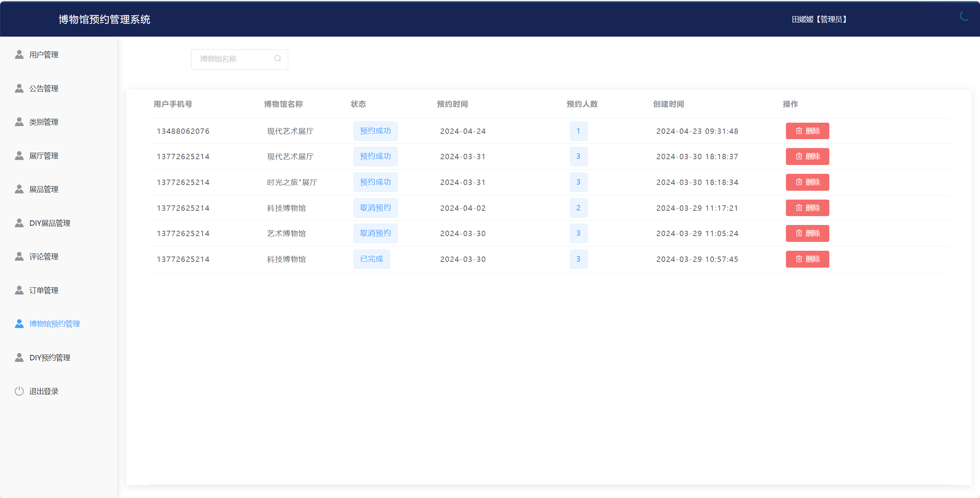This screenshot has width=980, height=498.
Task: Open DIY展品管理 section
Action: pyautogui.click(x=50, y=223)
